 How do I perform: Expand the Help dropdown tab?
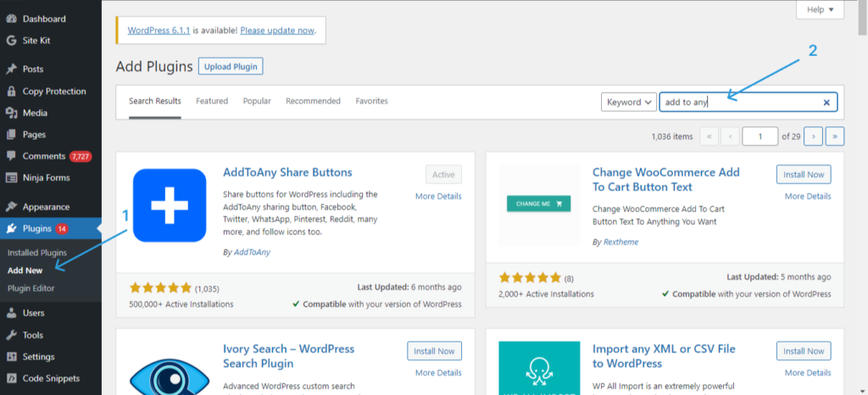click(820, 9)
